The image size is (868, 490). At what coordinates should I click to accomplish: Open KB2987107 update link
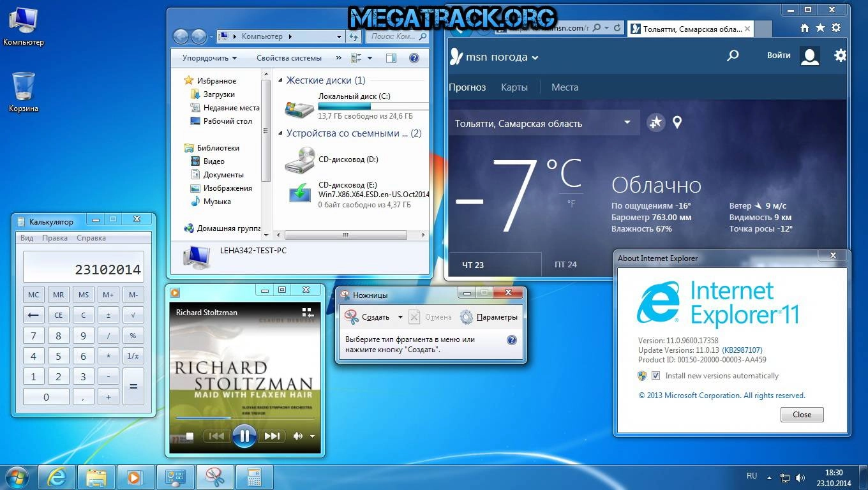coord(742,350)
